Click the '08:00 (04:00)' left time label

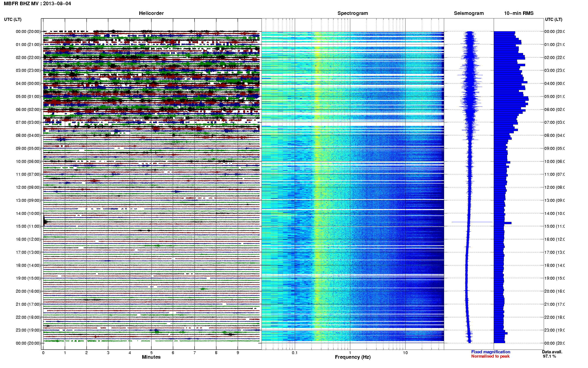click(x=28, y=135)
